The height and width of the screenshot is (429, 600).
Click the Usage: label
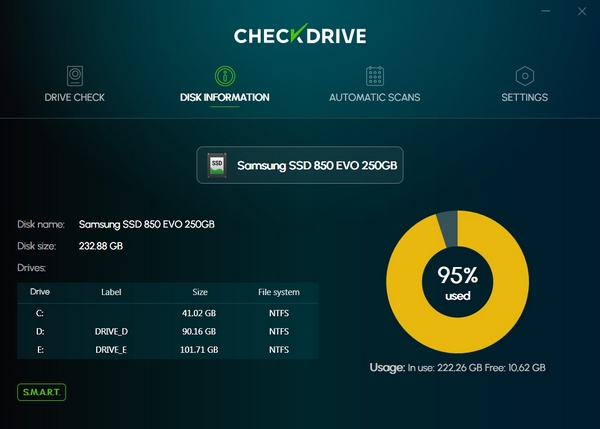pyautogui.click(x=387, y=368)
